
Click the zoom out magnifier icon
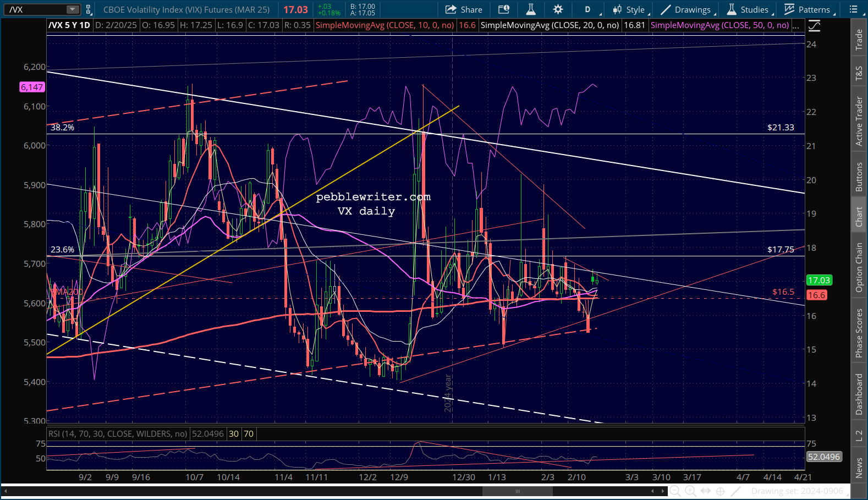click(675, 491)
